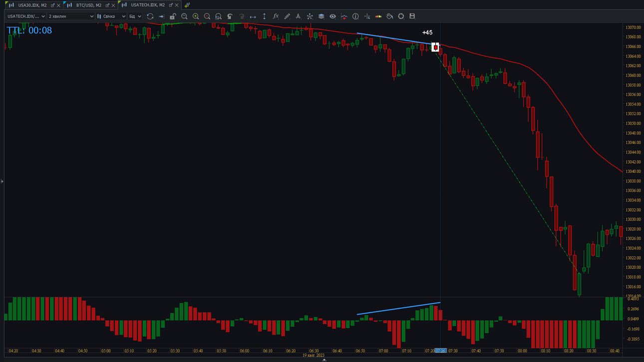644x362 pixels.
Task: Save chart using the floppy disk icon
Action: [412, 16]
